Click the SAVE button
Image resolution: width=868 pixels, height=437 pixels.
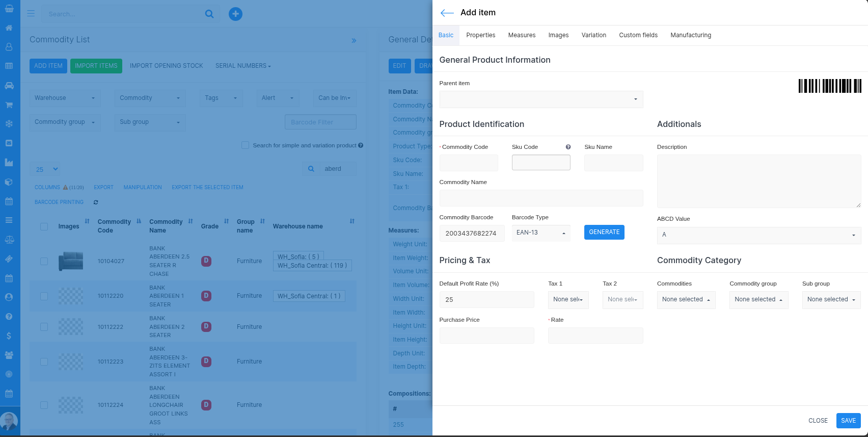point(848,421)
